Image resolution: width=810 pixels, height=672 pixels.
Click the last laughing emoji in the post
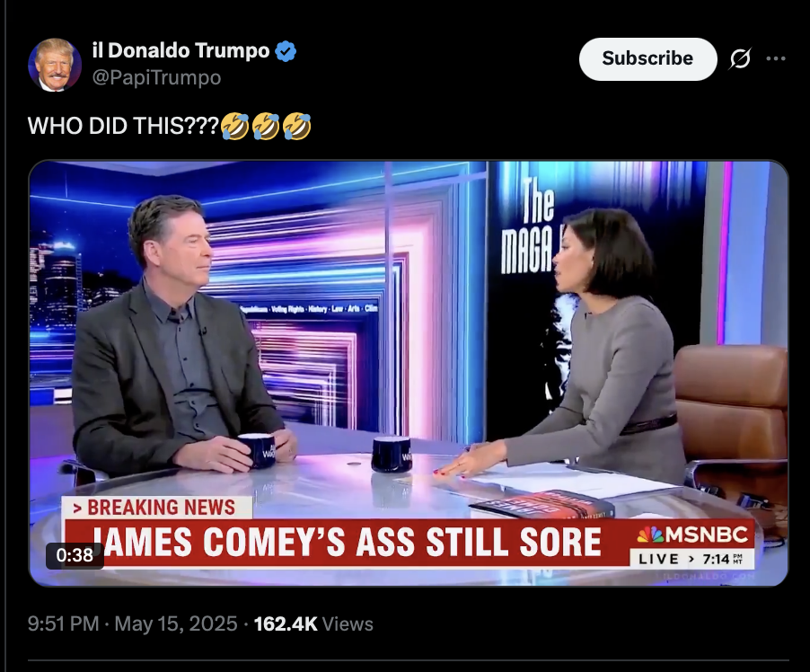point(296,126)
